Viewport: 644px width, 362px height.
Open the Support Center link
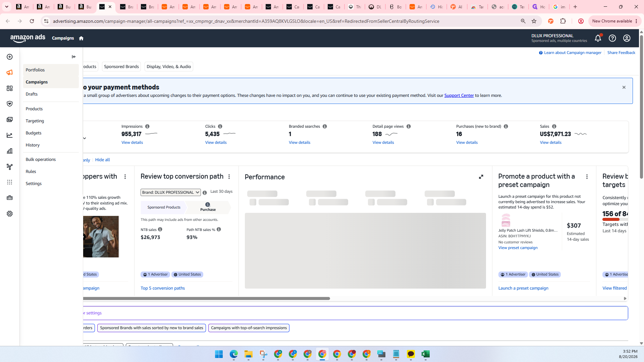(459, 96)
